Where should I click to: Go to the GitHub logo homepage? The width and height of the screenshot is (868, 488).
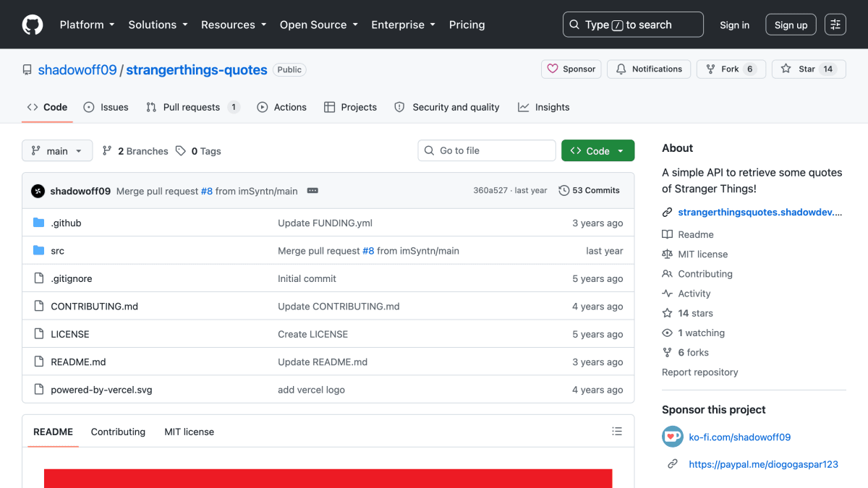pos(33,25)
